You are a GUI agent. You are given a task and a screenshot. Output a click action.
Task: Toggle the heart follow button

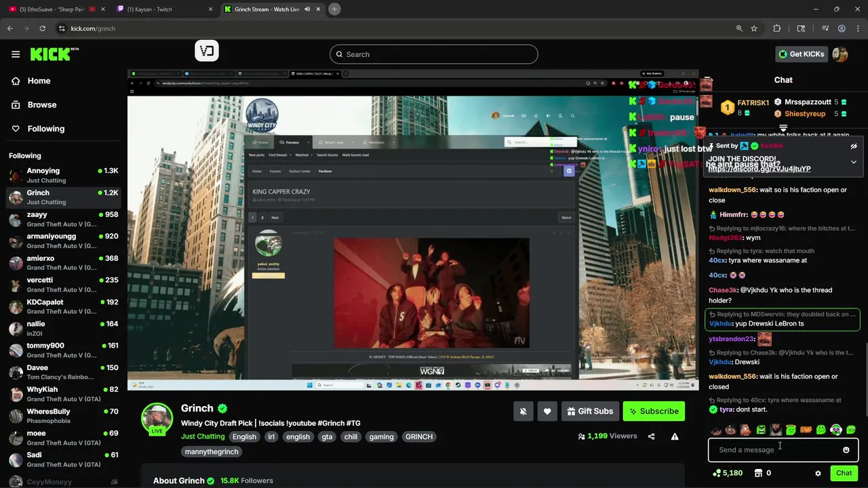point(547,411)
